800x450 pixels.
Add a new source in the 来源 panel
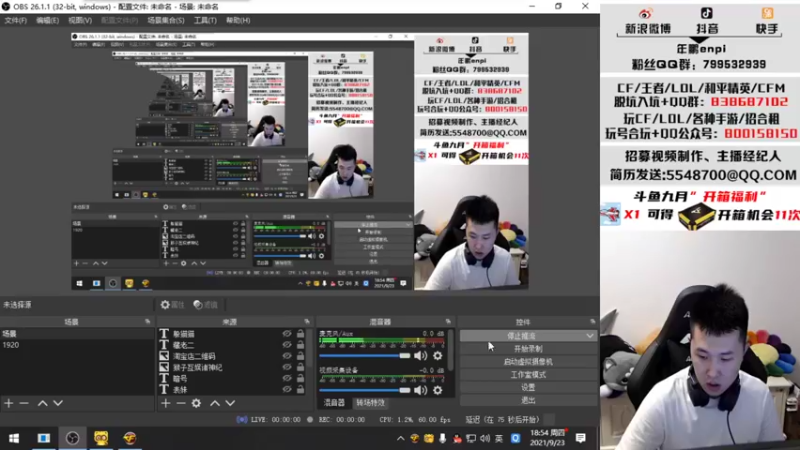click(x=166, y=403)
